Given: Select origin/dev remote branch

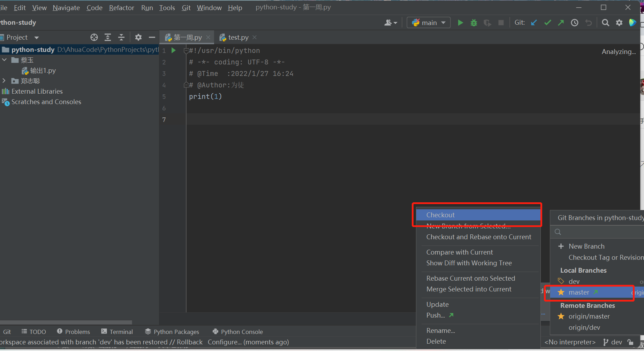Looking at the screenshot, I should (597, 327).
